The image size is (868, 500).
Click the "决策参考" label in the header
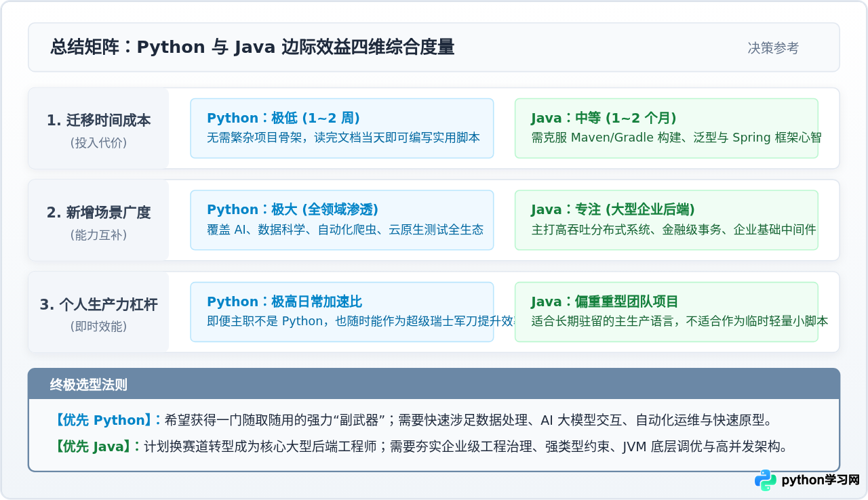click(x=773, y=48)
